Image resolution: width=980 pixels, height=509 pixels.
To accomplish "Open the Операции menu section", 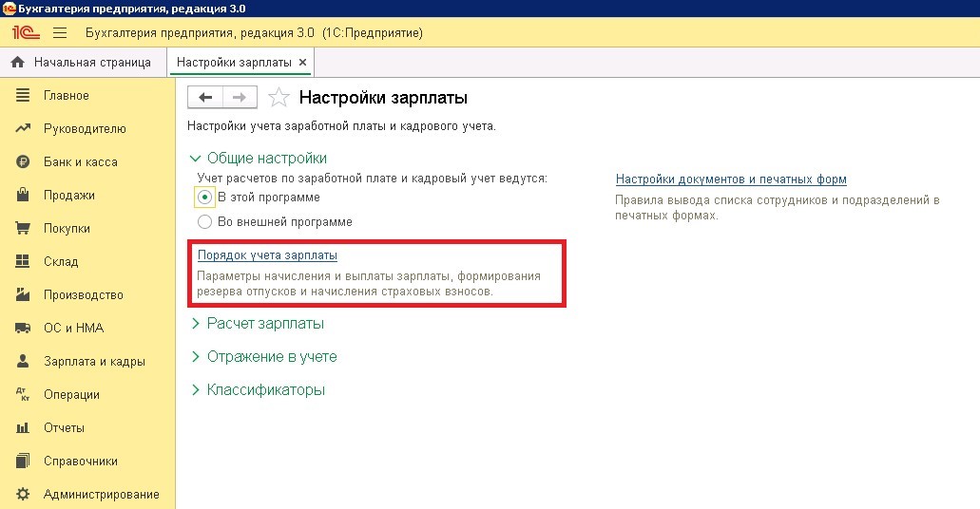I will click(71, 394).
